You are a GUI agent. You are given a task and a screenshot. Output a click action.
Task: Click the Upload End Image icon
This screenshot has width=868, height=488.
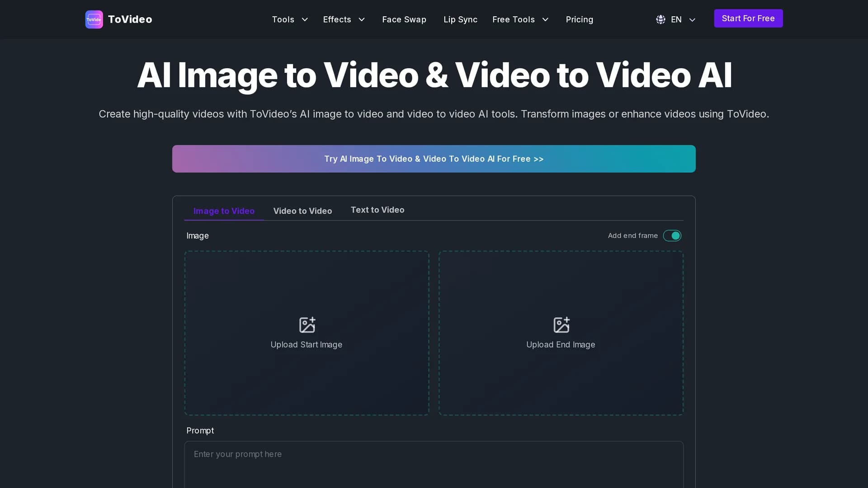(561, 325)
